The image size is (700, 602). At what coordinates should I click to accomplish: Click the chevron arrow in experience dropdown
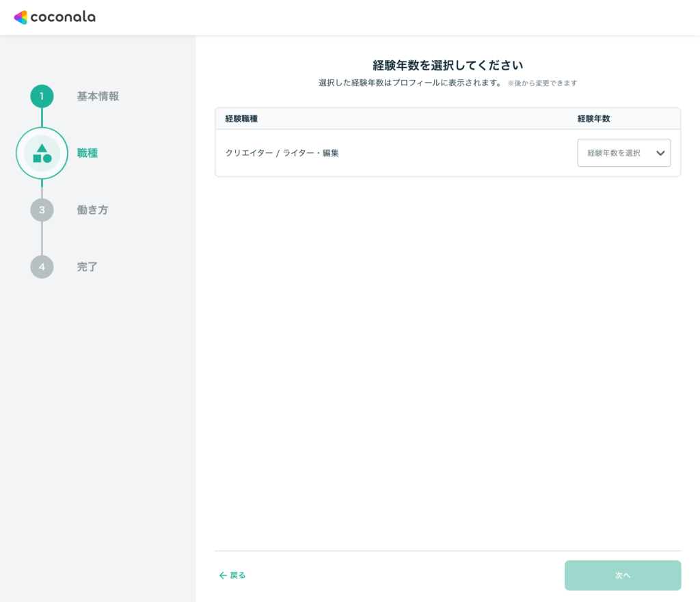tap(660, 153)
